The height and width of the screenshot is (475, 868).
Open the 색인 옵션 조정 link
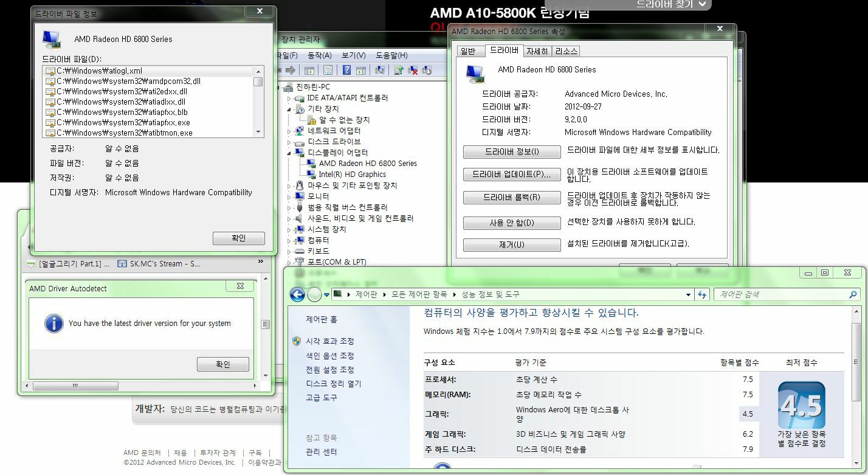click(x=329, y=356)
